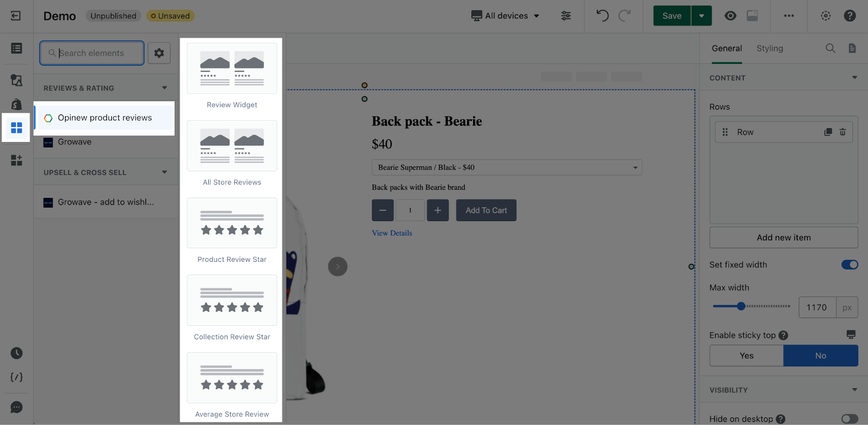Switch to the Styling tab

coord(770,48)
